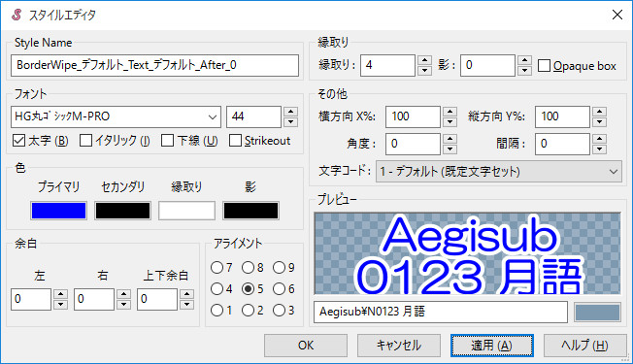This screenshot has height=364, width=633.
Task: Click the preview text field Aegisub¥N0123 月語
Action: [441, 312]
